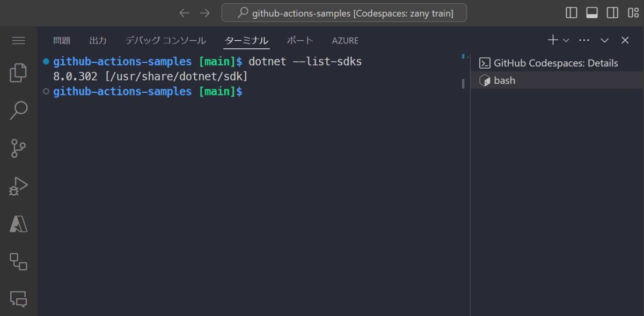The width and height of the screenshot is (644, 316).
Task: Open the Azure view in activity bar
Action: tap(19, 224)
